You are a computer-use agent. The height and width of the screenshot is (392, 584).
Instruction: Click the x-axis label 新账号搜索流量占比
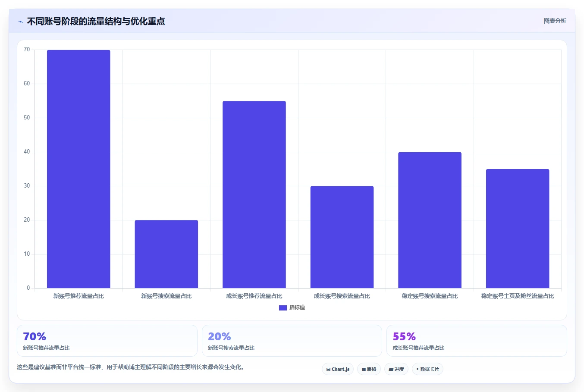tap(166, 296)
